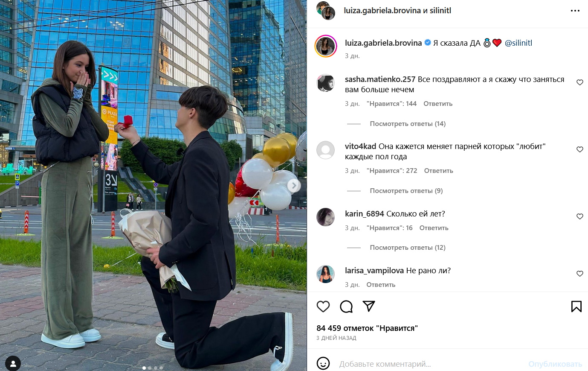This screenshot has width=588, height=371.
Task: Open the emoji picker smiley icon
Action: pos(323,364)
